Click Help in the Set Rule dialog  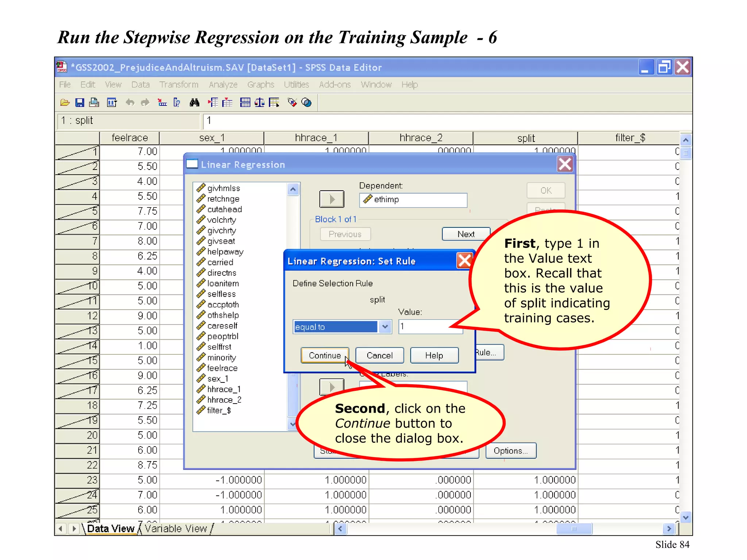(434, 355)
